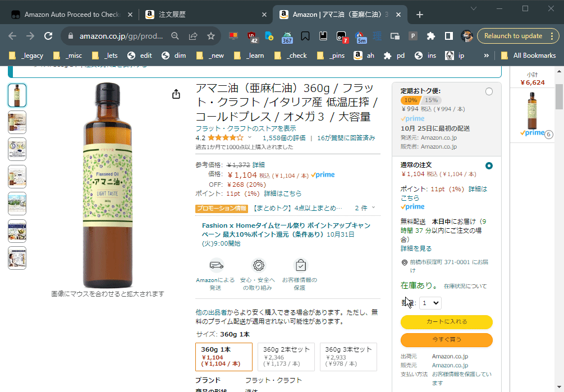Click the カートに入れる button

point(446,321)
